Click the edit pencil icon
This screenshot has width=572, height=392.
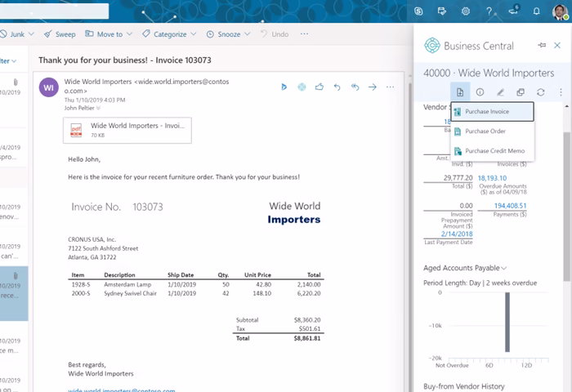(x=500, y=92)
